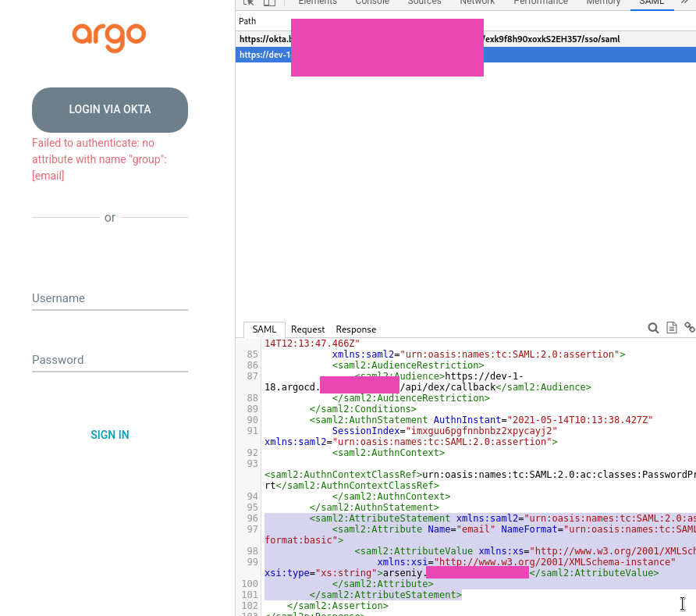Open the Sources tab

coord(424,2)
